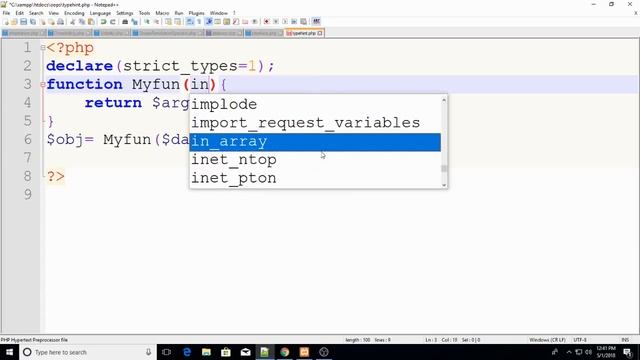The width and height of the screenshot is (640, 360).
Task: Click the taskbar search microphone icon
Action: [148, 352]
